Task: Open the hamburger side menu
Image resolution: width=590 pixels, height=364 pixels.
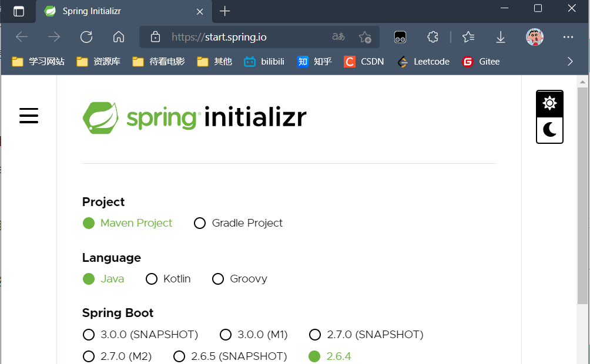Action: 29,116
